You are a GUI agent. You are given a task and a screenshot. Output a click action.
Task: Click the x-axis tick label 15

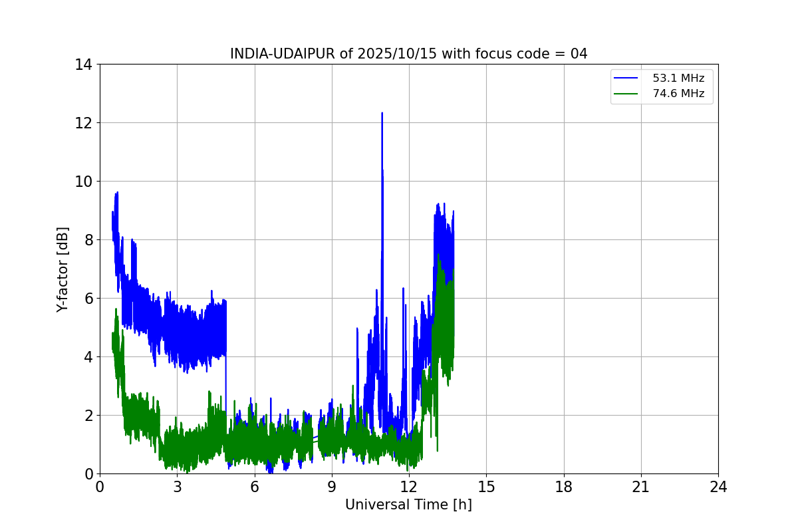click(486, 487)
